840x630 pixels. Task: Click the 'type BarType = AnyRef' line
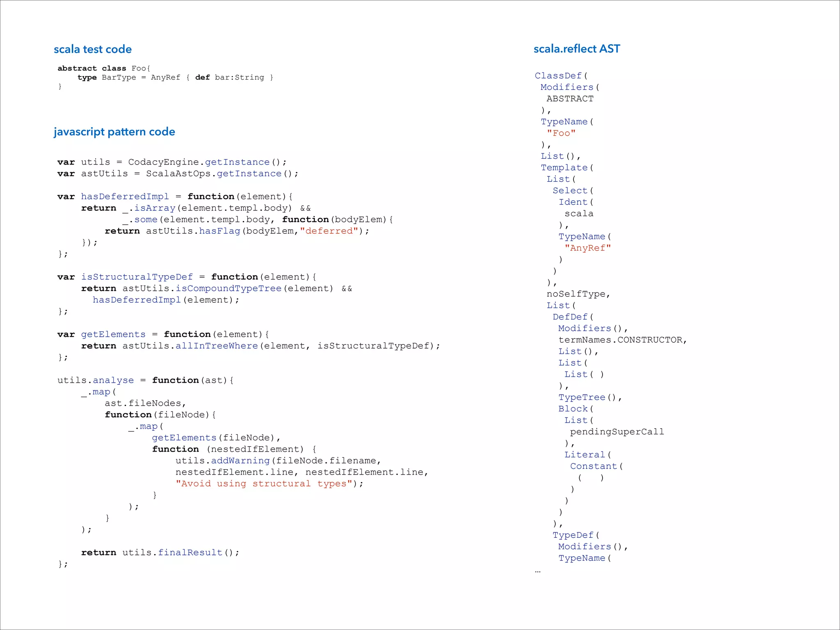pyautogui.click(x=176, y=77)
